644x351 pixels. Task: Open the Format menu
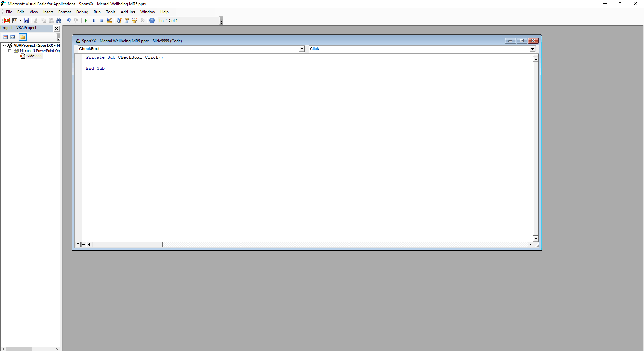[65, 12]
